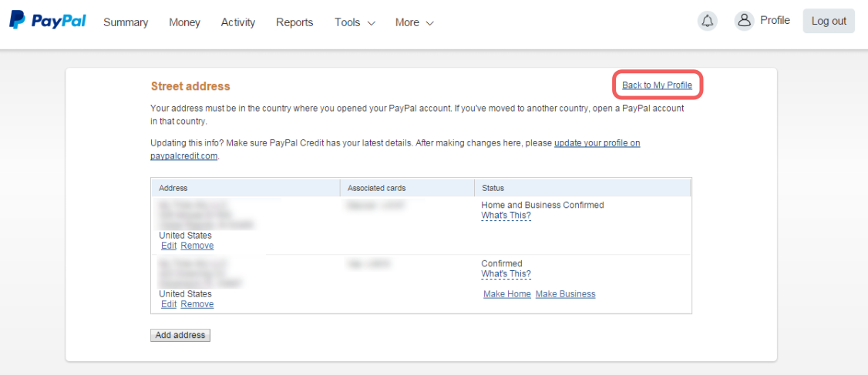Click the profile avatar icon

[744, 21]
